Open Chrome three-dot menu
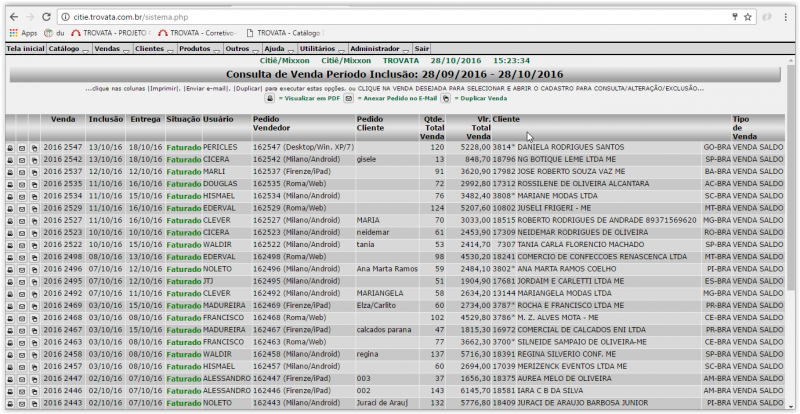Viewport: 800px width, 414px height. coord(786,17)
